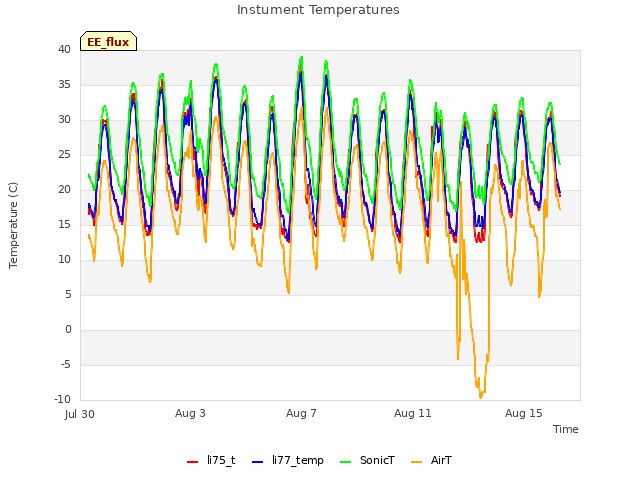640x480 pixels.
Task: Click the 0 y-axis tick label
Action: coord(68,330)
